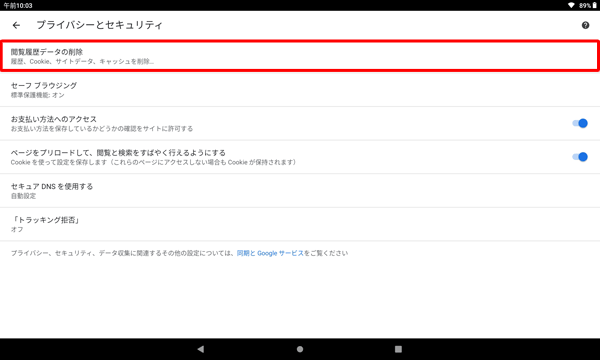
Task: Tap the 標準保護機能: オン subtitle
Action: click(38, 95)
